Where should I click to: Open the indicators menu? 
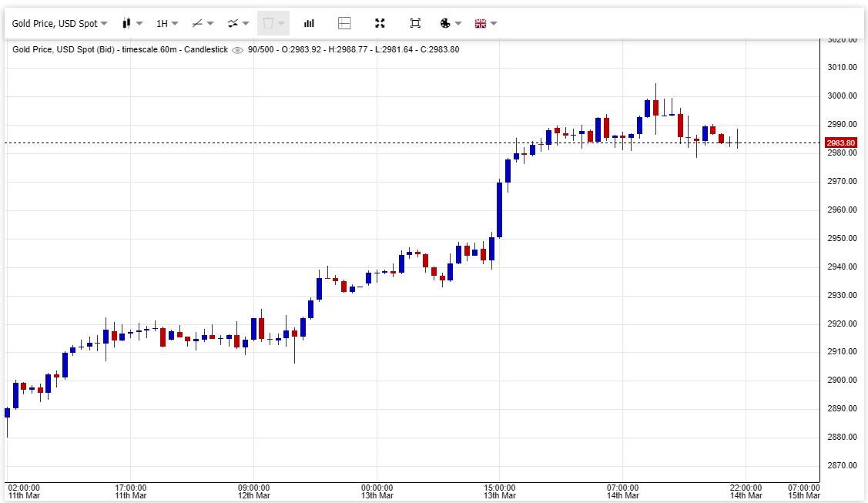[238, 23]
